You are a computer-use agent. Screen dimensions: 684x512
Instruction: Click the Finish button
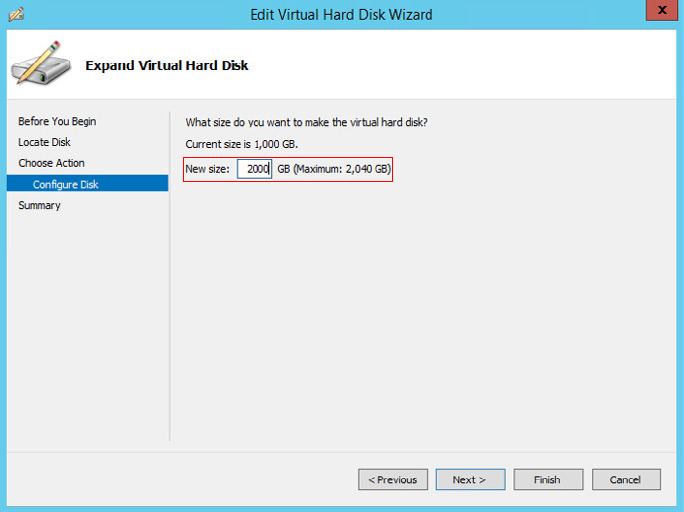click(548, 479)
